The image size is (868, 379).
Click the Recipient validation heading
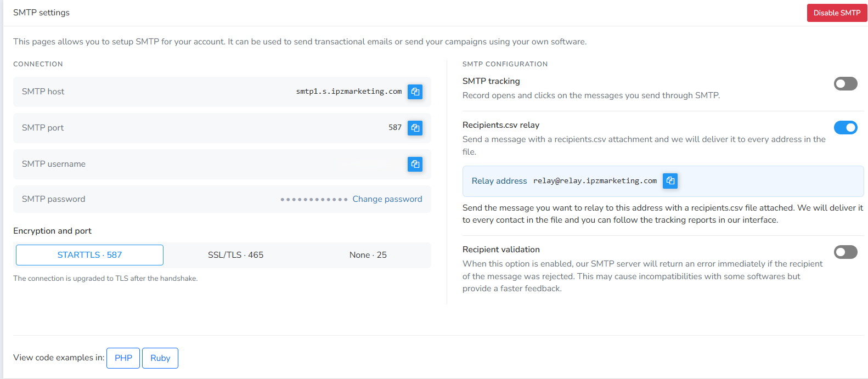(x=501, y=250)
